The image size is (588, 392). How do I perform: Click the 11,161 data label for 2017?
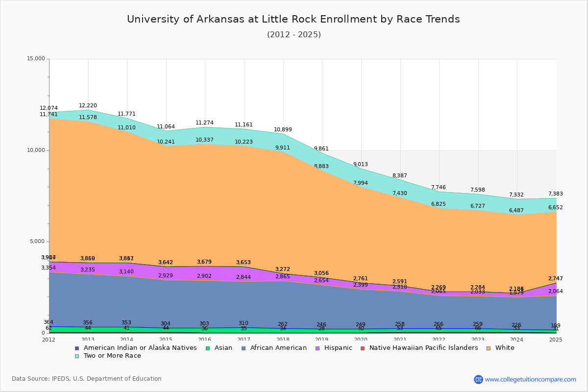[244, 125]
